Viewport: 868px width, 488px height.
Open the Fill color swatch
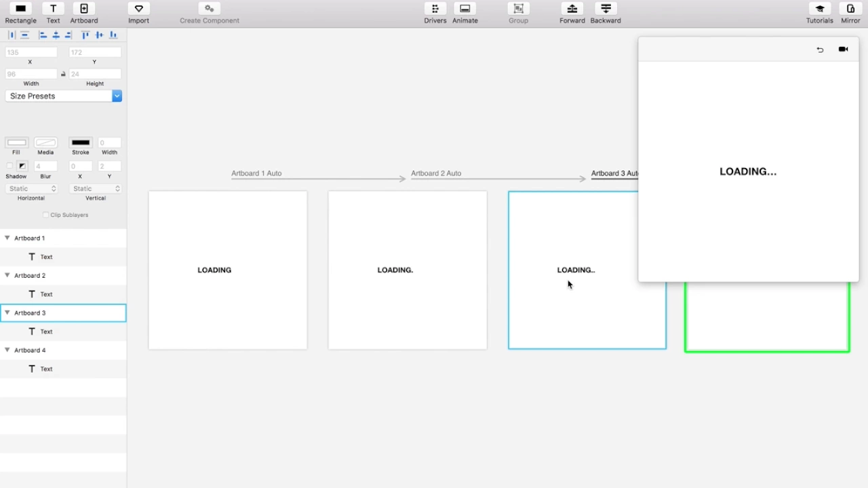pos(16,142)
